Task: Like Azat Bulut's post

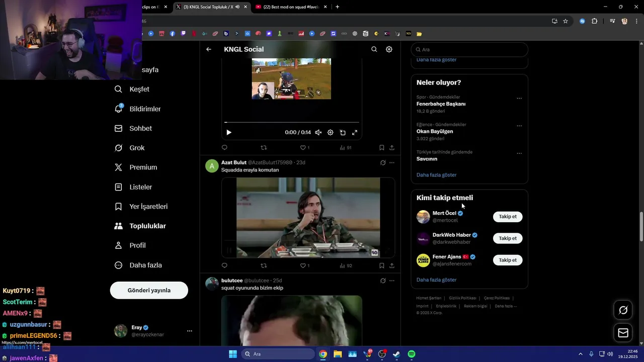Action: (x=305, y=265)
